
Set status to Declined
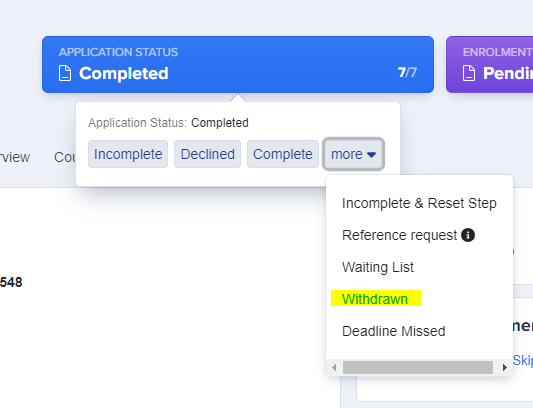coord(207,154)
